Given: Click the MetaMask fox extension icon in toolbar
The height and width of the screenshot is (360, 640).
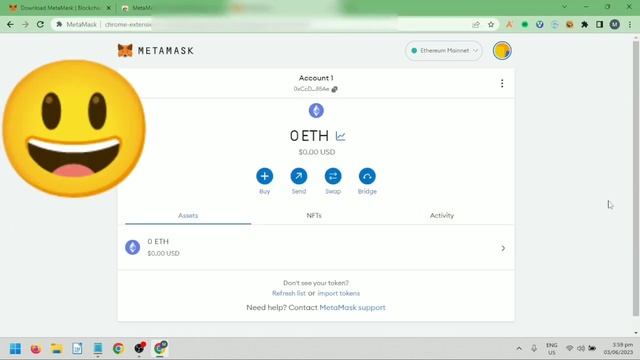Looking at the screenshot, I should pos(570,24).
